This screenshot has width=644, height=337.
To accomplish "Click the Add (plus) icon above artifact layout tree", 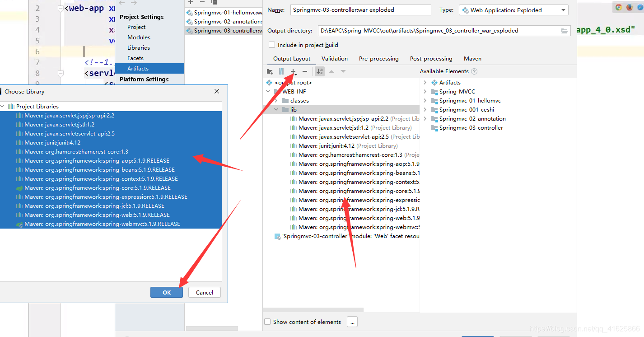I will click(x=293, y=71).
